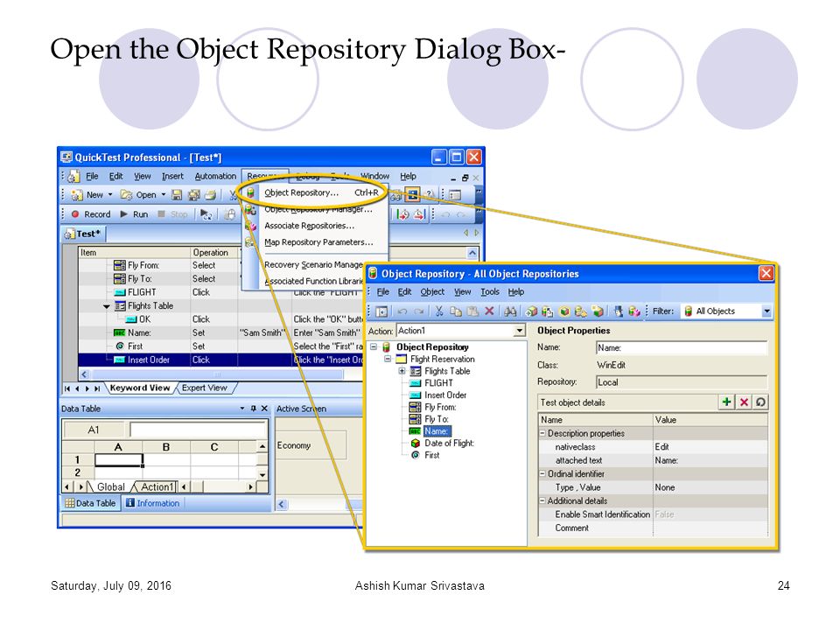Open Tools menu in Object Repository window
The width and height of the screenshot is (840, 630).
(x=490, y=292)
